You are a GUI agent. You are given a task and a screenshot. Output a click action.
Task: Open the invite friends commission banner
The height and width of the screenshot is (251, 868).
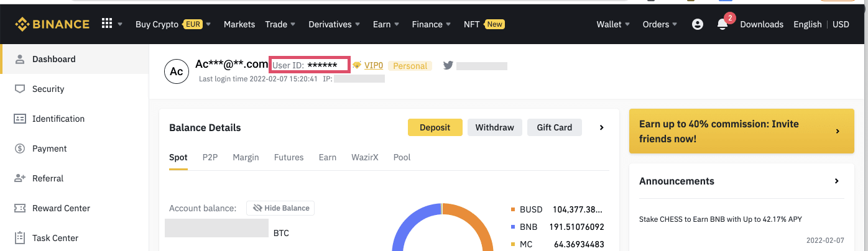click(741, 131)
